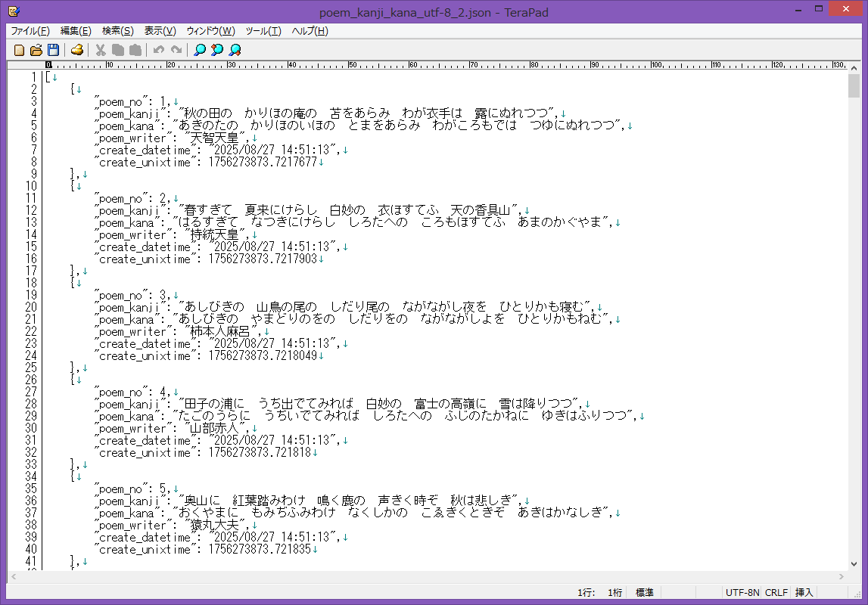
Task: Click the print icon in toolbar
Action: click(76, 50)
